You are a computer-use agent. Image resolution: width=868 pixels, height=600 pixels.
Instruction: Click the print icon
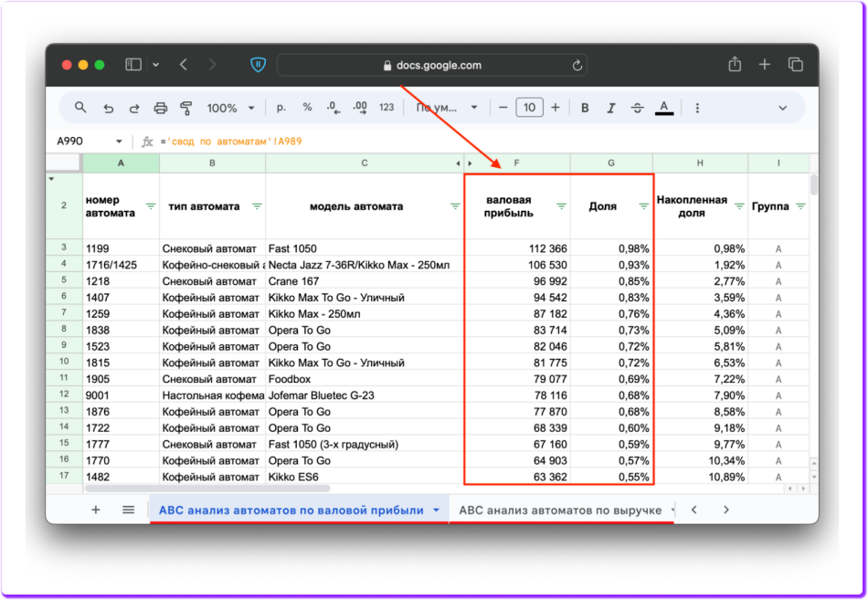(x=161, y=108)
